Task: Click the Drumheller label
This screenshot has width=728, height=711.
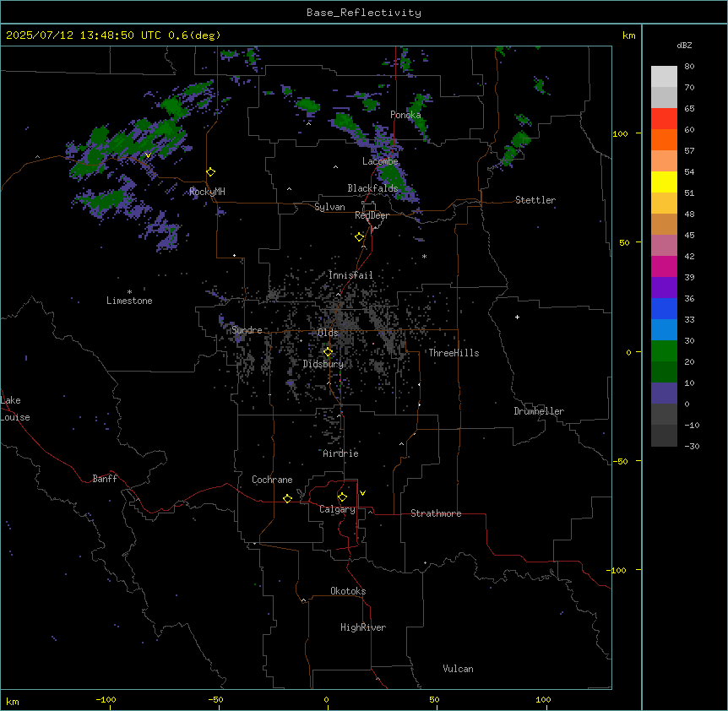Action: click(539, 411)
